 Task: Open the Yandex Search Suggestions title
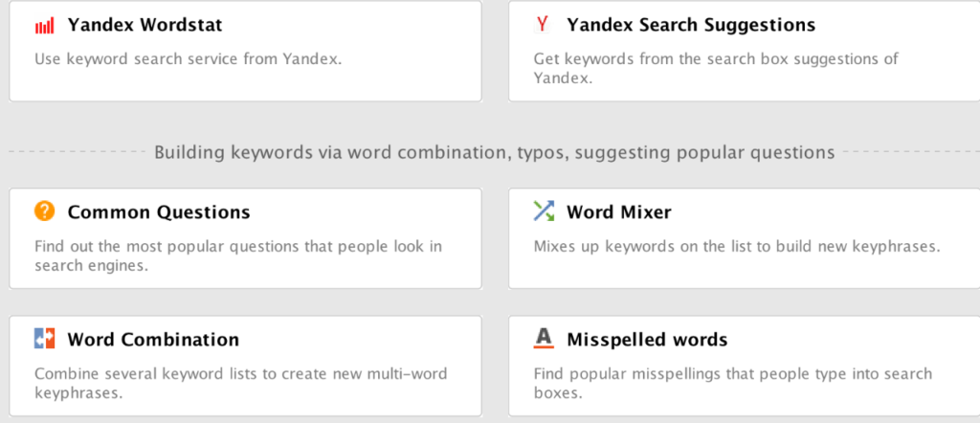(x=691, y=25)
